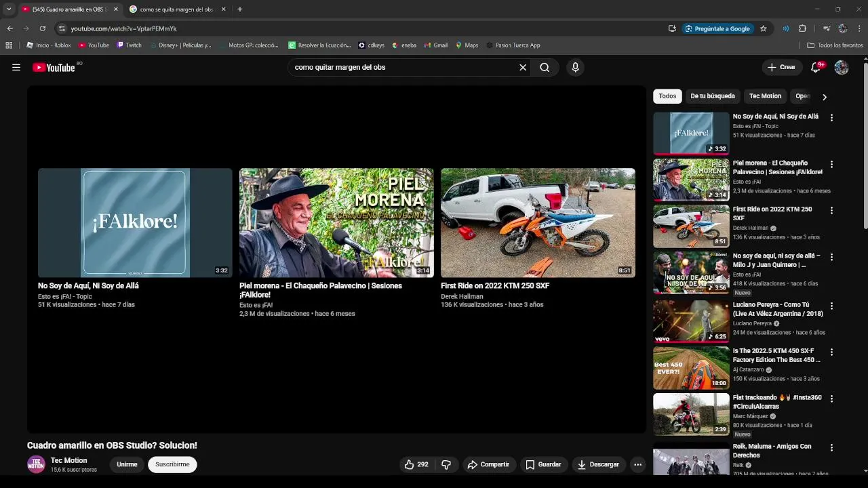Open the Maps bookmark
The height and width of the screenshot is (488, 868).
click(x=467, y=45)
